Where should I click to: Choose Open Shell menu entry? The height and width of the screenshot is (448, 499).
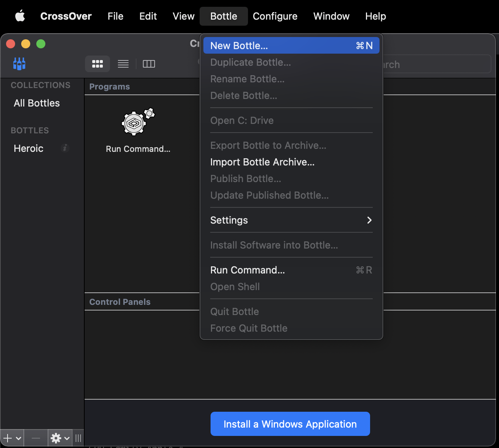pyautogui.click(x=291, y=287)
